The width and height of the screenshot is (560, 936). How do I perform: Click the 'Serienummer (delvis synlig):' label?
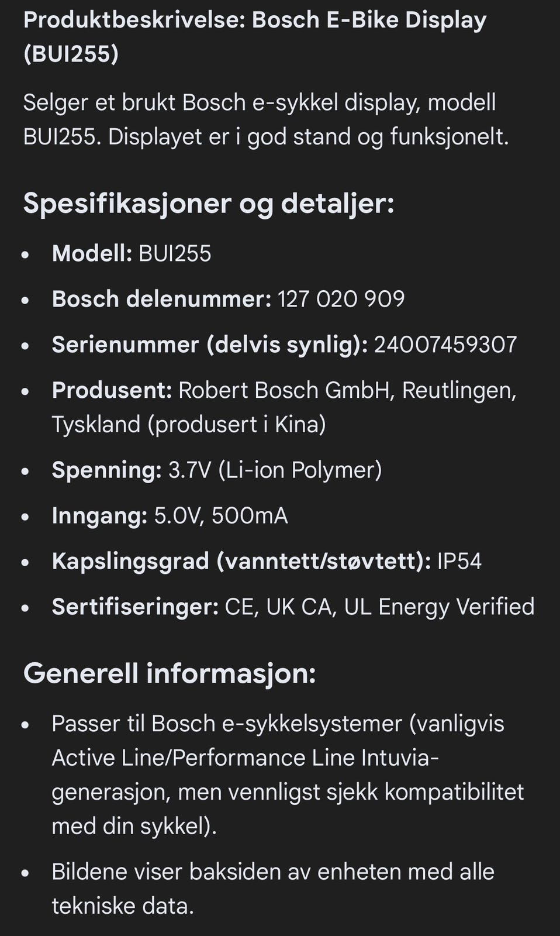209,345
